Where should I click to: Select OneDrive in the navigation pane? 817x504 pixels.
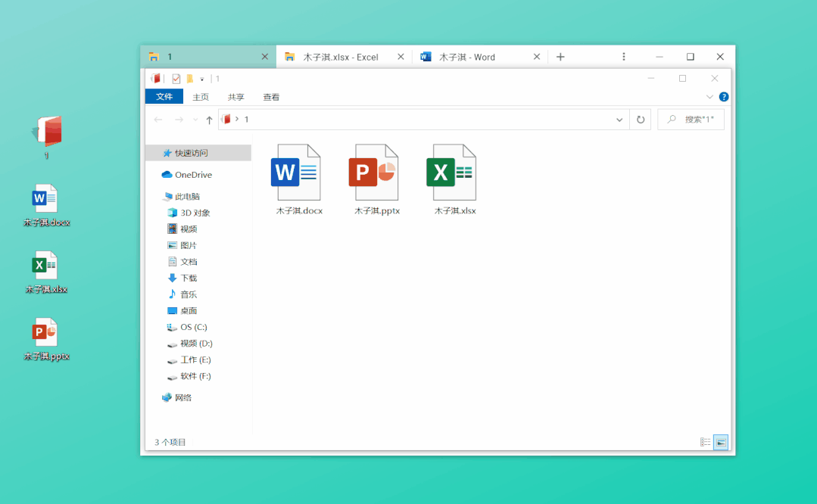click(186, 174)
